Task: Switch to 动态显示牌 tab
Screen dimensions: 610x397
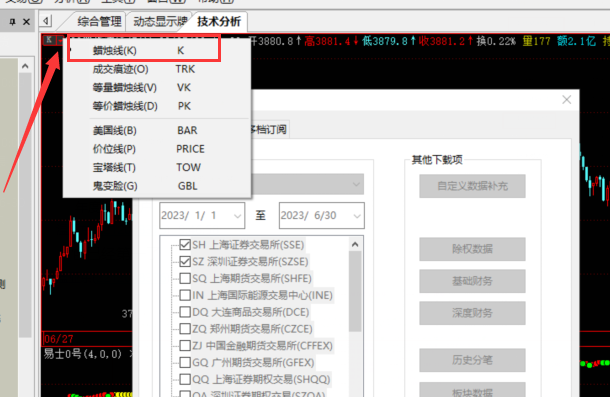Action: 160,21
